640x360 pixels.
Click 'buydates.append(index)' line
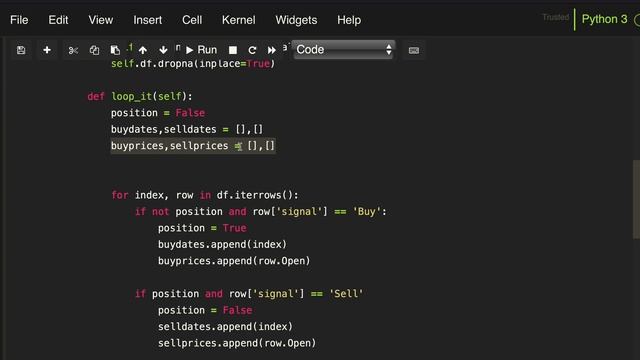click(x=222, y=244)
